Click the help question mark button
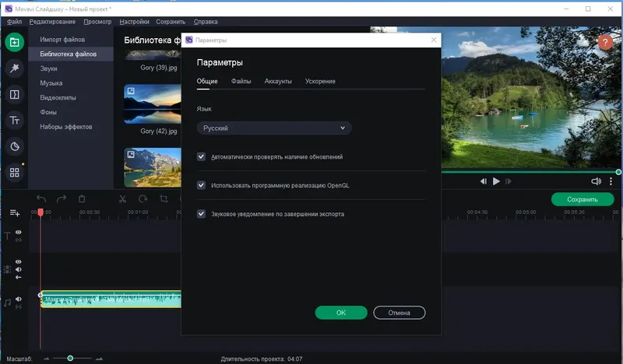Viewport: 623px width, 364px height. click(x=605, y=42)
